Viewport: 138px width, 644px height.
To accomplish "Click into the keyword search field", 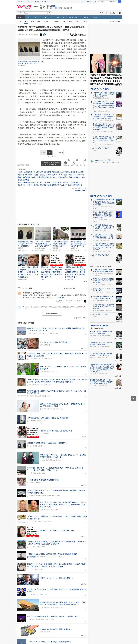I will 32,13.
